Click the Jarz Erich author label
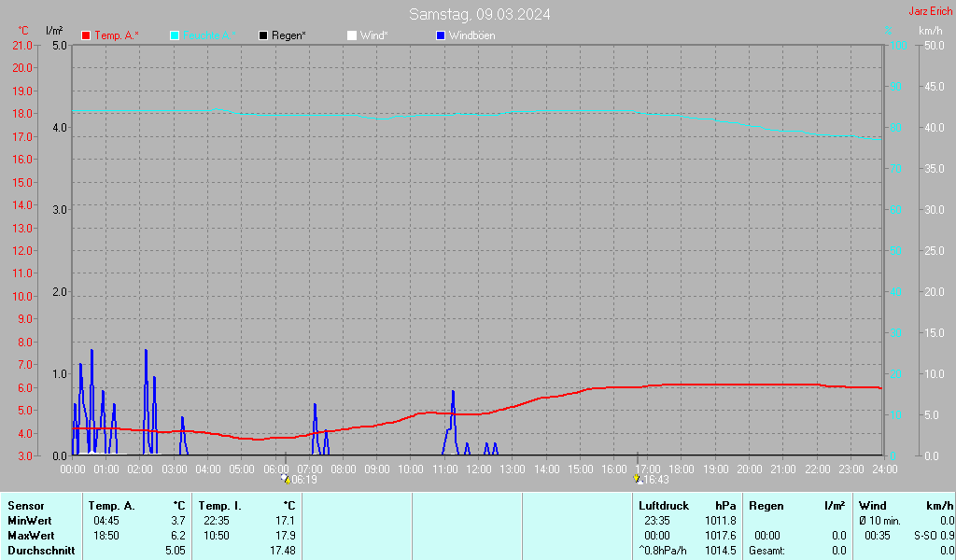 pyautogui.click(x=930, y=11)
